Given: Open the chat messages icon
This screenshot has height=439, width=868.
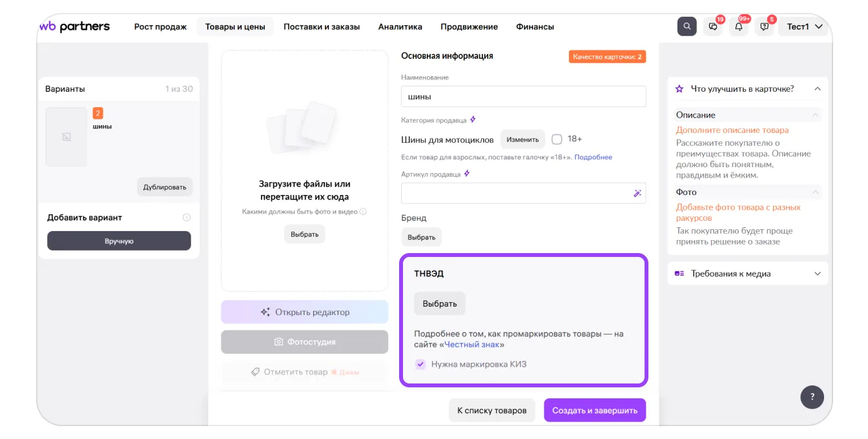Looking at the screenshot, I should click(713, 26).
